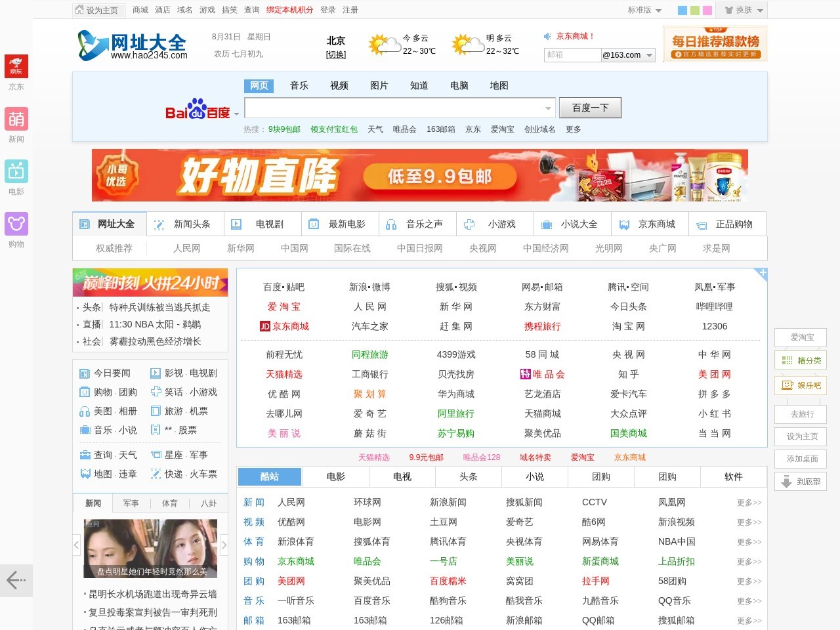This screenshot has width=840, height=630.
Task: Click the 购物·团购 category icon
Action: pos(84,392)
